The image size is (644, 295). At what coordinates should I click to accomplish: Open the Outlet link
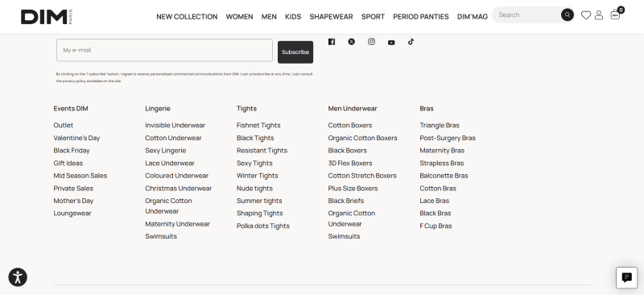(x=64, y=125)
